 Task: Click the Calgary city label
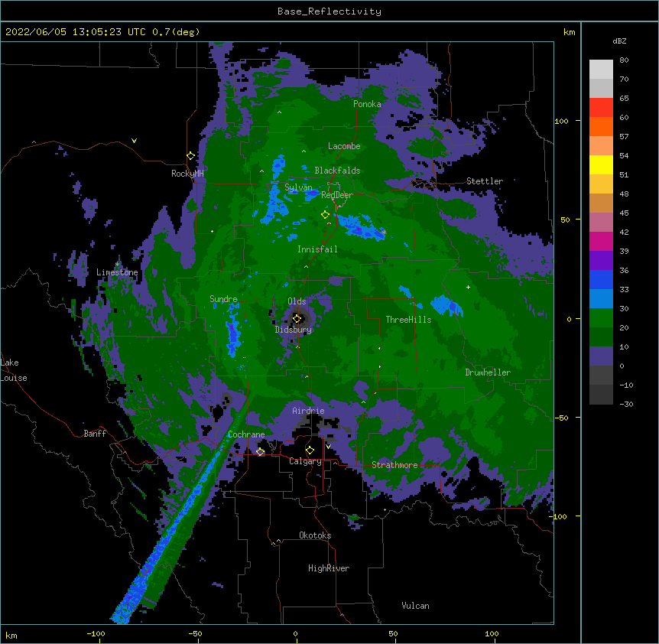tap(305, 461)
